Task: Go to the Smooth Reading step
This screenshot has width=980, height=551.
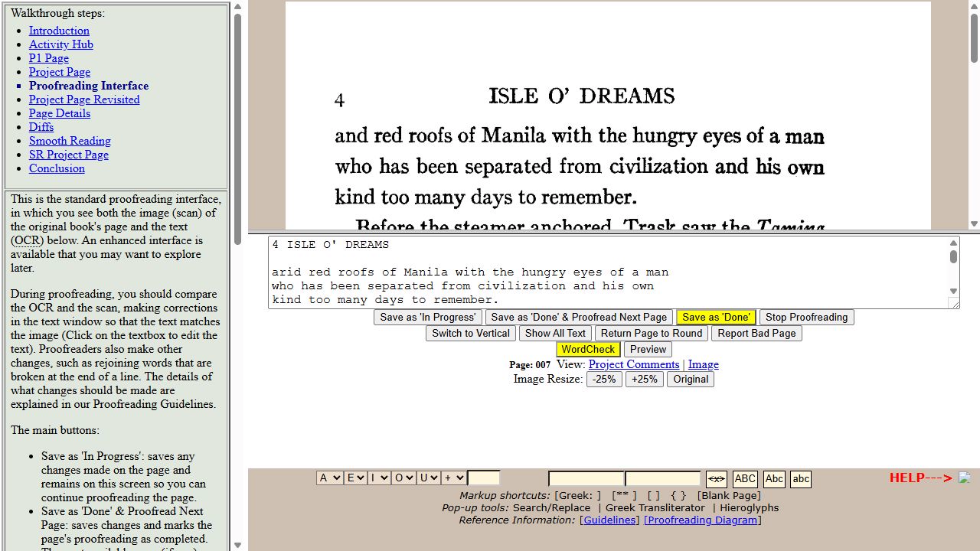Action: tap(70, 141)
